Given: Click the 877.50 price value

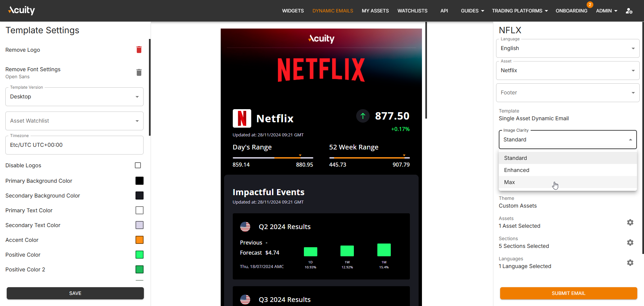Looking at the screenshot, I should [392, 116].
